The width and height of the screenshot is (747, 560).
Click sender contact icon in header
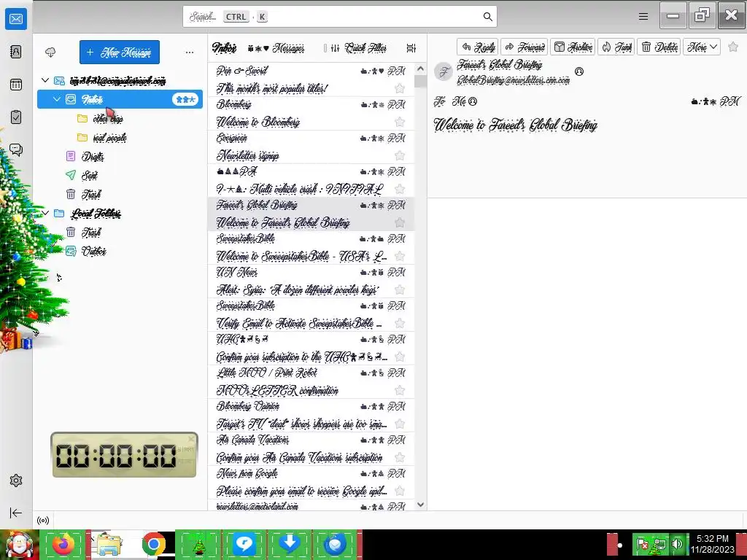(578, 71)
